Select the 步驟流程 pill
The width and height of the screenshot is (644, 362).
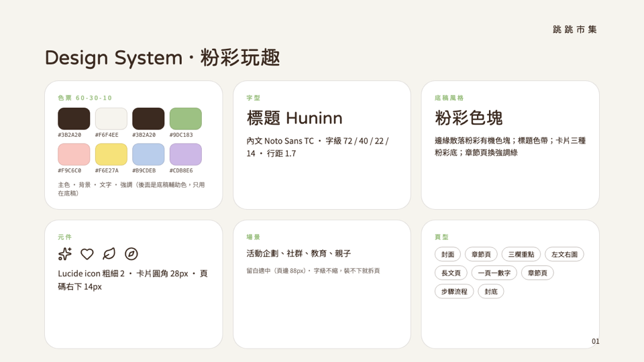454,292
